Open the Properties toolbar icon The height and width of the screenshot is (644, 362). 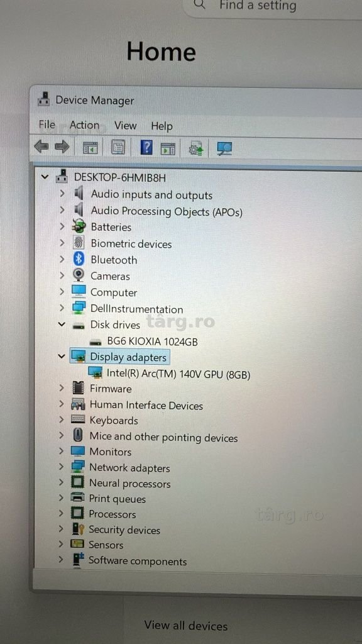coord(118,147)
